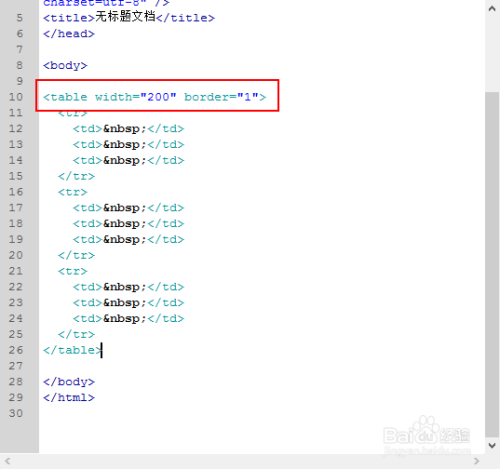Click the vertical scrollbar down arrow
The width and height of the screenshot is (500, 469).
pyautogui.click(x=492, y=445)
